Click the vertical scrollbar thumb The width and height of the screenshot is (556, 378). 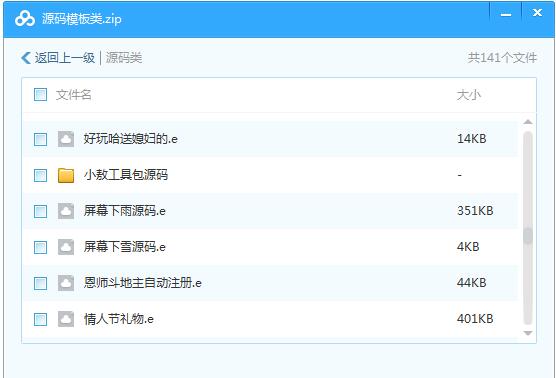[528, 236]
